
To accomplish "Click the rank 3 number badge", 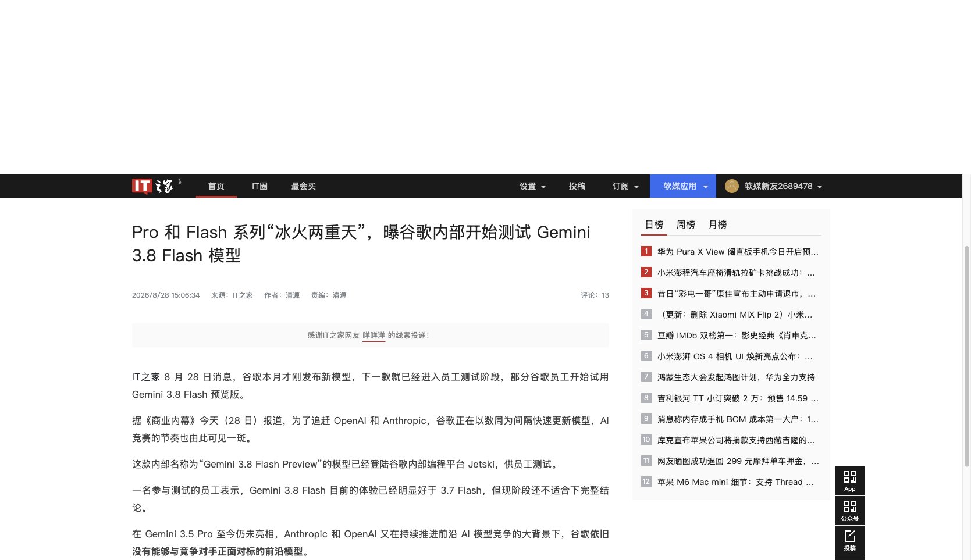I will click(646, 293).
